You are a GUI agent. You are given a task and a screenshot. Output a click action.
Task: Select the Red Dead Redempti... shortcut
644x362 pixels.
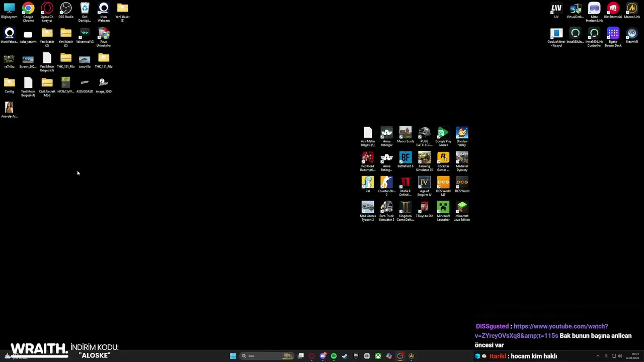(368, 162)
